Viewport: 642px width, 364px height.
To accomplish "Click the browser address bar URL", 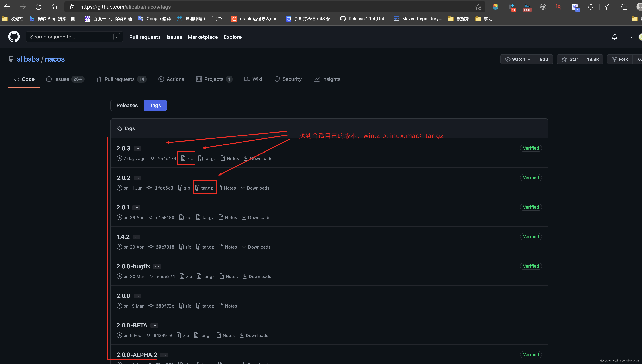I will point(125,7).
